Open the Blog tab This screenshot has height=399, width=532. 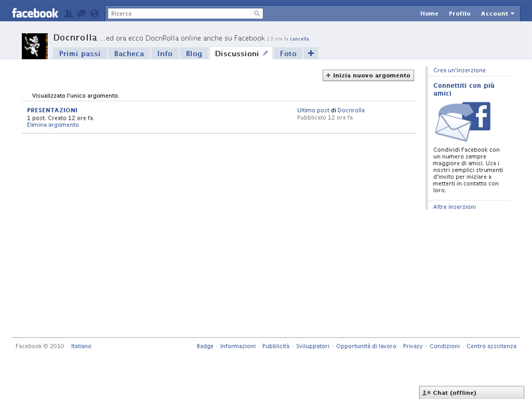click(x=194, y=54)
